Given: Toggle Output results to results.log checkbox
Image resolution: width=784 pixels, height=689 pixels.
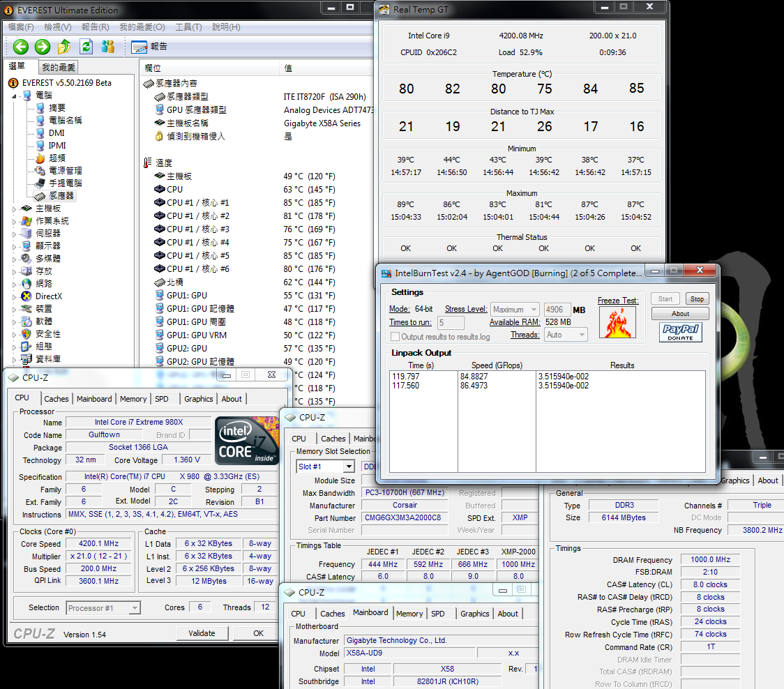Looking at the screenshot, I should (x=395, y=337).
